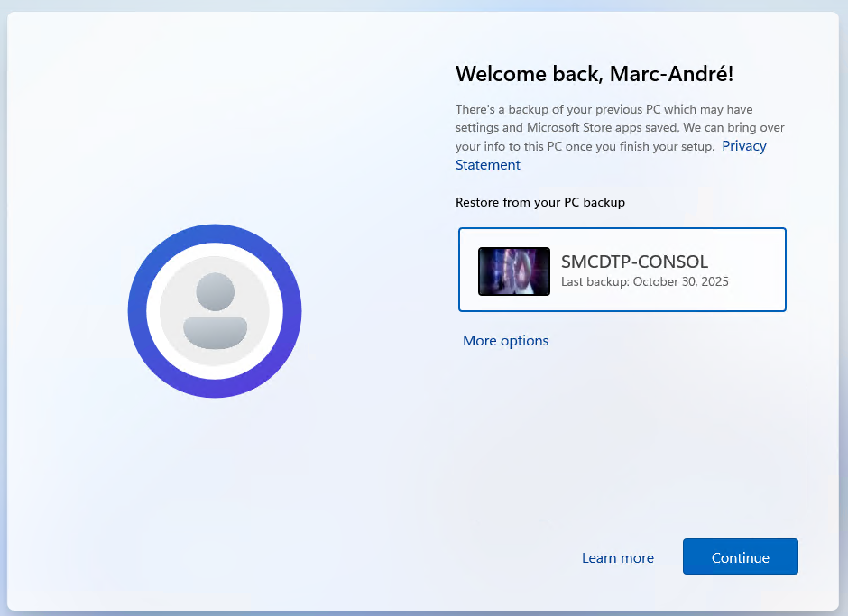Screen dimensions: 848x616
Task: Select the SMCDTP-CONSOL backup thumbnail image
Action: (x=513, y=271)
